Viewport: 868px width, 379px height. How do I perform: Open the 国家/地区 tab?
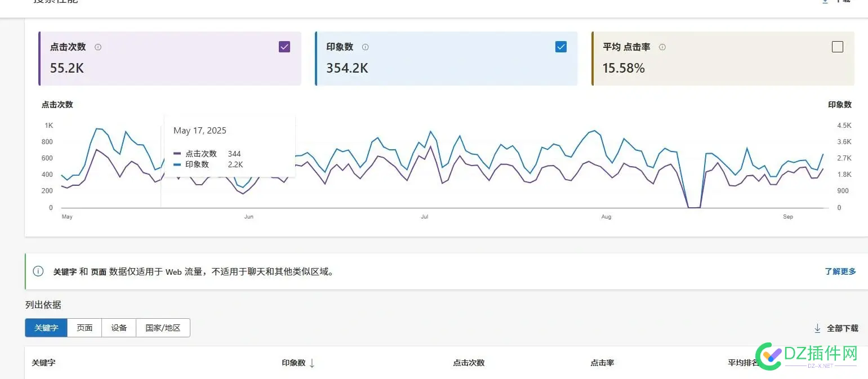163,328
